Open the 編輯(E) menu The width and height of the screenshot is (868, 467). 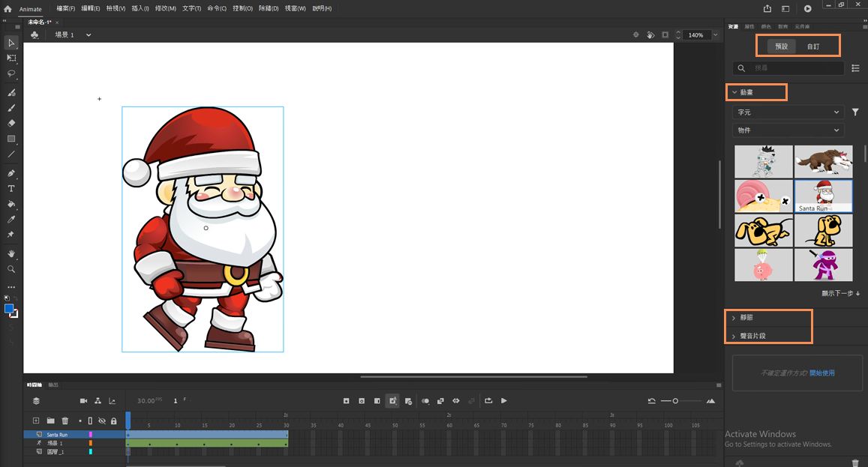pyautogui.click(x=90, y=8)
